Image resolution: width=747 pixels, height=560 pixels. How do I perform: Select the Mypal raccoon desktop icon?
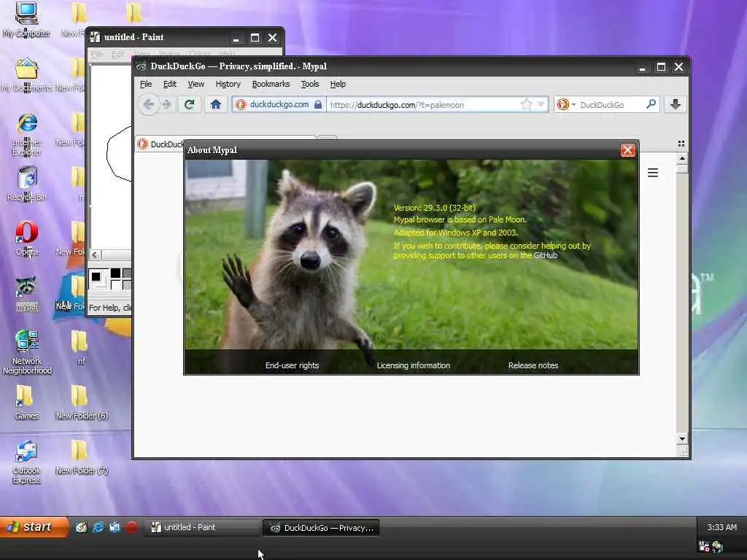click(x=27, y=293)
